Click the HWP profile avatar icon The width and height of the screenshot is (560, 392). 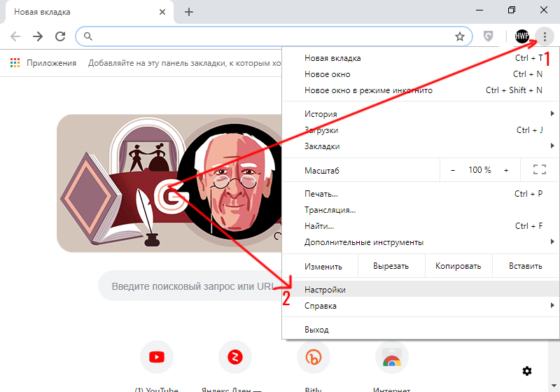[521, 36]
